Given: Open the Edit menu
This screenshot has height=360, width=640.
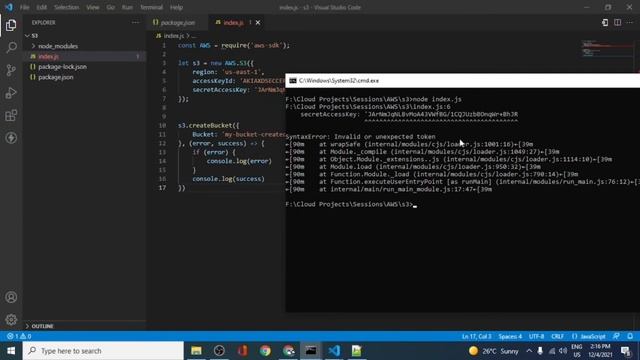Looking at the screenshot, I should coord(41,7).
